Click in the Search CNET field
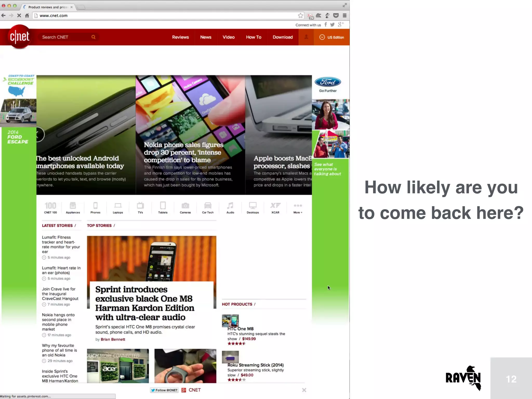 pos(65,37)
